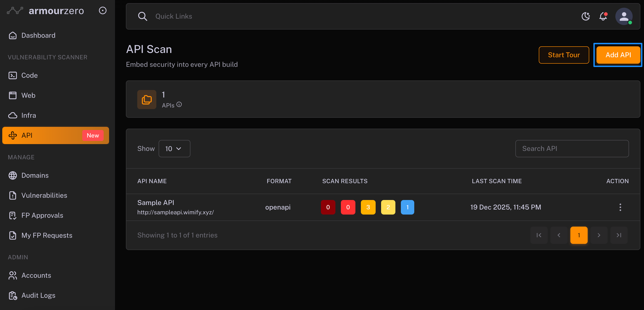Image resolution: width=644 pixels, height=310 pixels.
Task: Open Audit Logs in the sidebar
Action: tap(38, 295)
